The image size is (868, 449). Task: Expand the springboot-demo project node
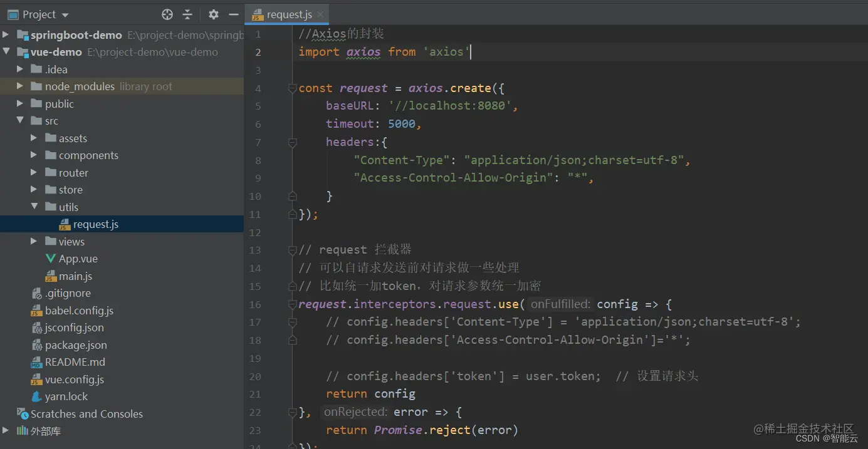(6, 34)
